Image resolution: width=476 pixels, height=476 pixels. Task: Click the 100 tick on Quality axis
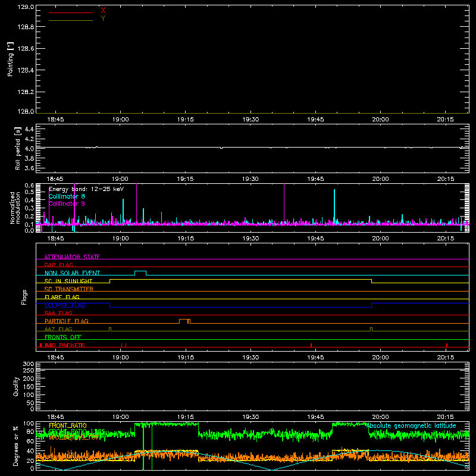click(x=28, y=394)
